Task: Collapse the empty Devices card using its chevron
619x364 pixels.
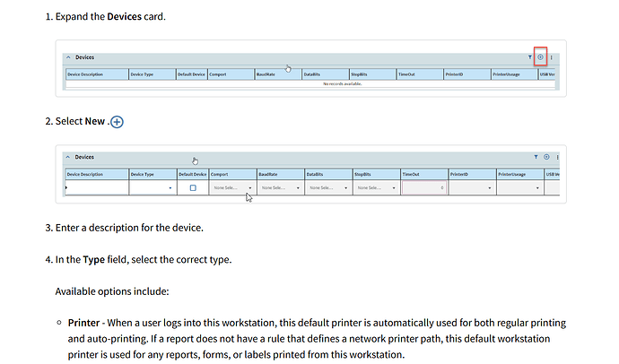Action: pyautogui.click(x=68, y=57)
